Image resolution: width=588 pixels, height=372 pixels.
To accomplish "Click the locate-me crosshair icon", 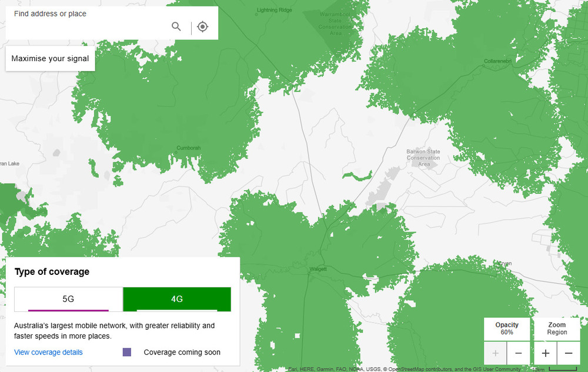I will [x=203, y=26].
